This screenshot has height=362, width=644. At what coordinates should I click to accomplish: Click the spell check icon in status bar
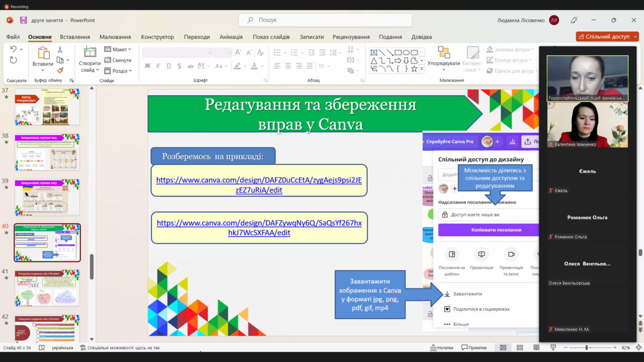42,347
